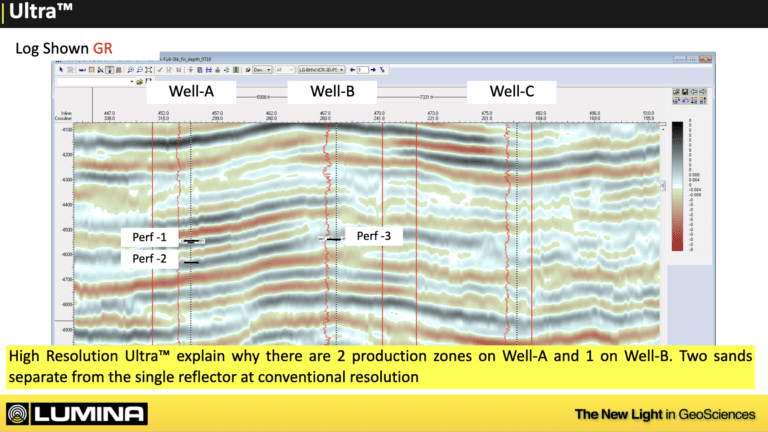This screenshot has height=432, width=768.
Task: Click the blue tool icon after right arrow
Action: click(x=382, y=70)
